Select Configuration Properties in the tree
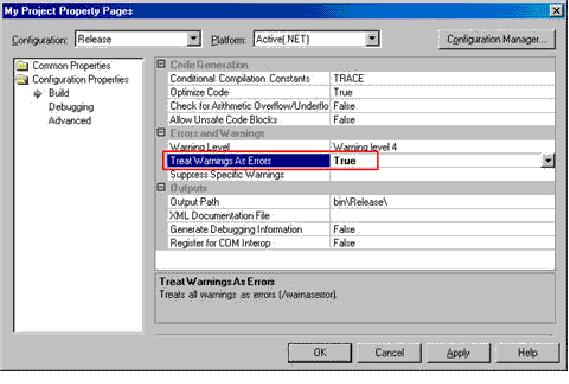Screen dimensions: 569x384 pos(80,79)
